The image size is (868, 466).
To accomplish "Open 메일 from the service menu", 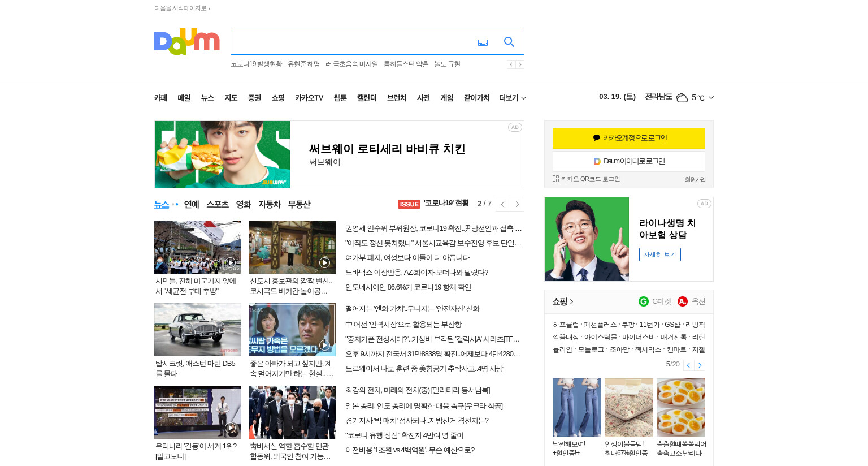I will (184, 98).
